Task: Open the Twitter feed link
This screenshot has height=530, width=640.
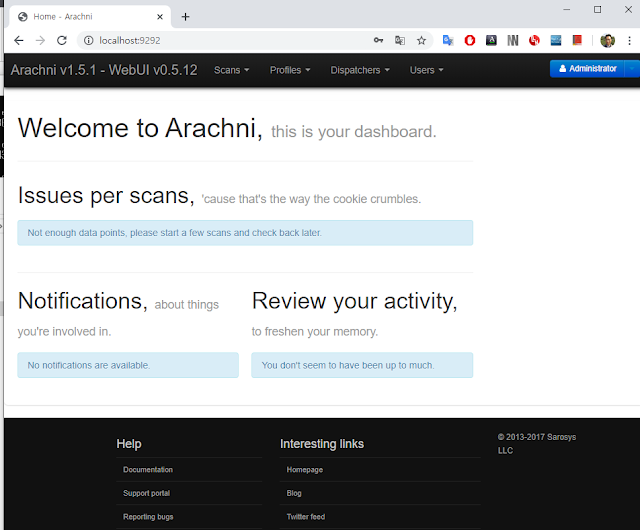Action: pyautogui.click(x=306, y=517)
